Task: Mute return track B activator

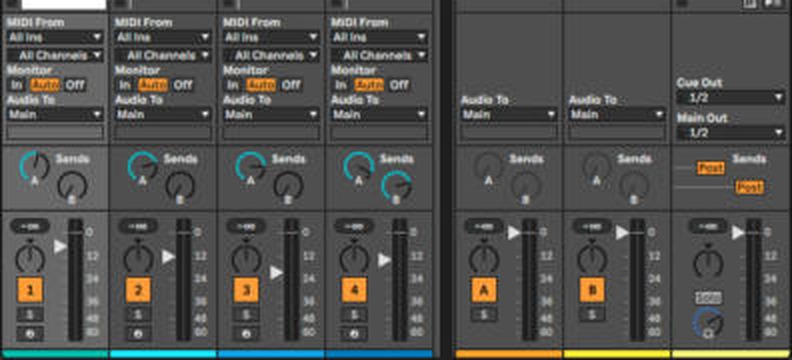Action: (x=592, y=290)
